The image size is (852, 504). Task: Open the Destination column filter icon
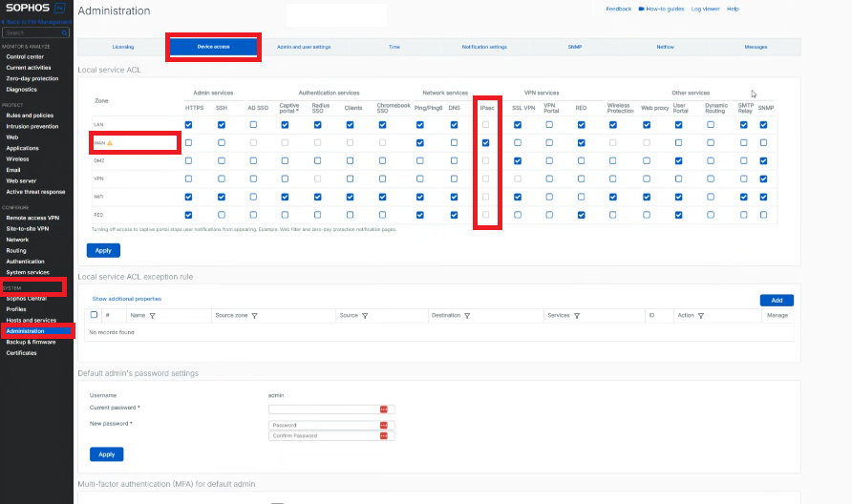[x=467, y=316]
